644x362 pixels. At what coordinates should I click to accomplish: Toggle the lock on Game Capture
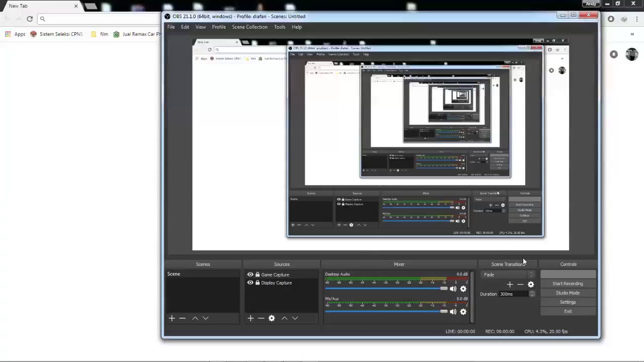pyautogui.click(x=257, y=275)
